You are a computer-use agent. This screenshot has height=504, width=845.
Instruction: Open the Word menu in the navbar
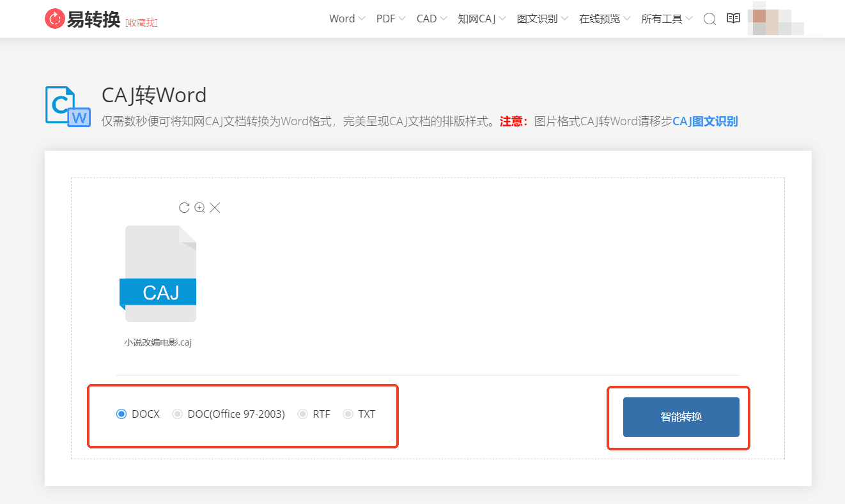tap(343, 19)
